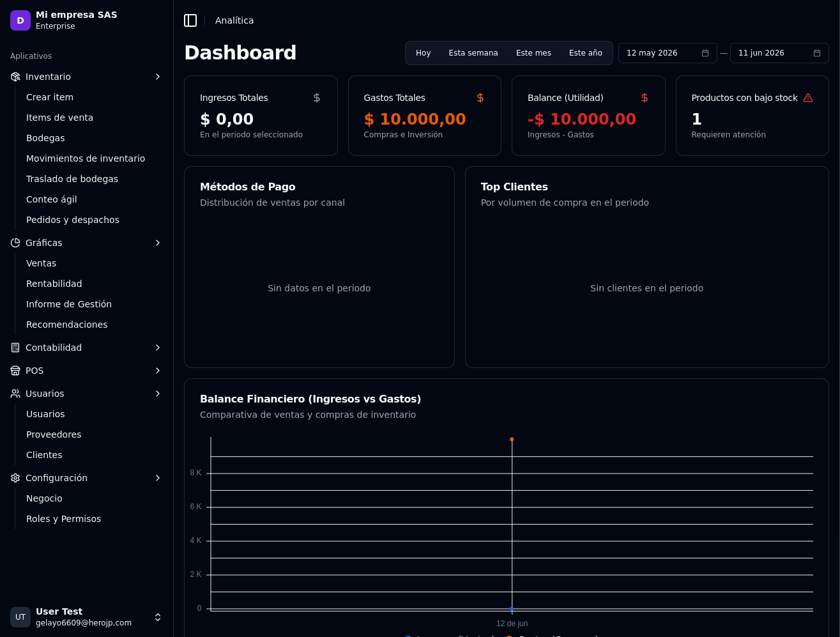Click the Gráficas pie chart icon
Viewport: 840px width, 637px height.
15,243
